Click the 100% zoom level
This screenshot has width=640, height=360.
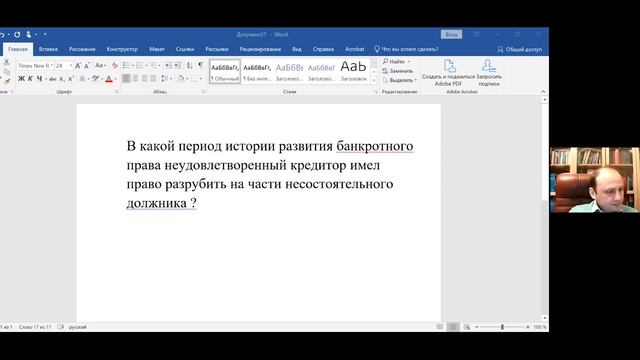click(540, 327)
